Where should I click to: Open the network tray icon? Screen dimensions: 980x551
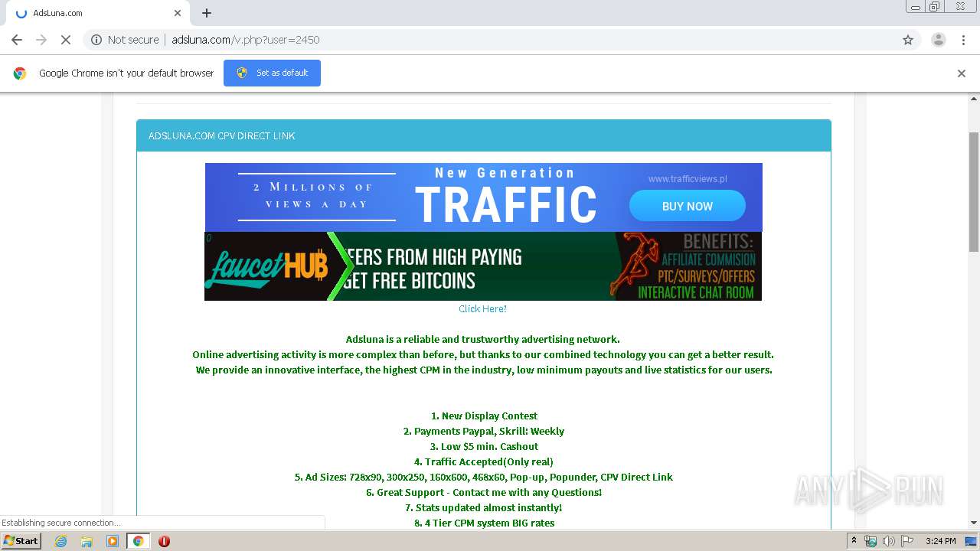click(871, 541)
